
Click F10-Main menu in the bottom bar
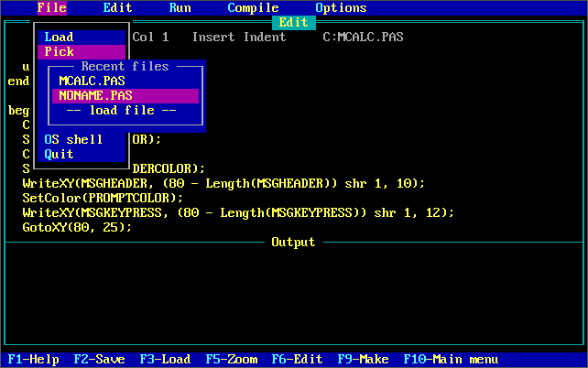pyautogui.click(x=451, y=360)
